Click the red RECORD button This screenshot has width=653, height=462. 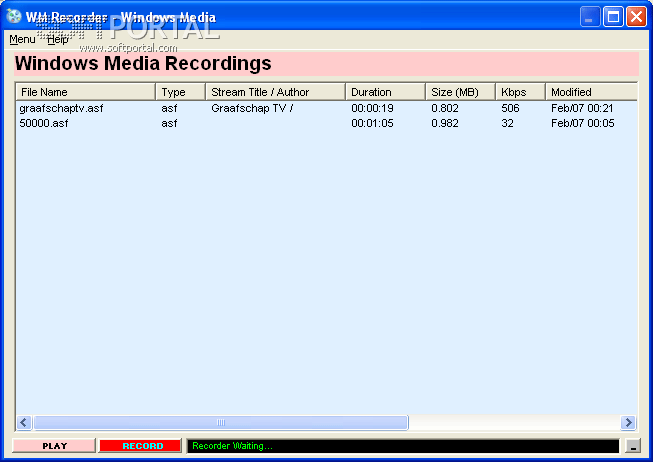click(x=140, y=446)
